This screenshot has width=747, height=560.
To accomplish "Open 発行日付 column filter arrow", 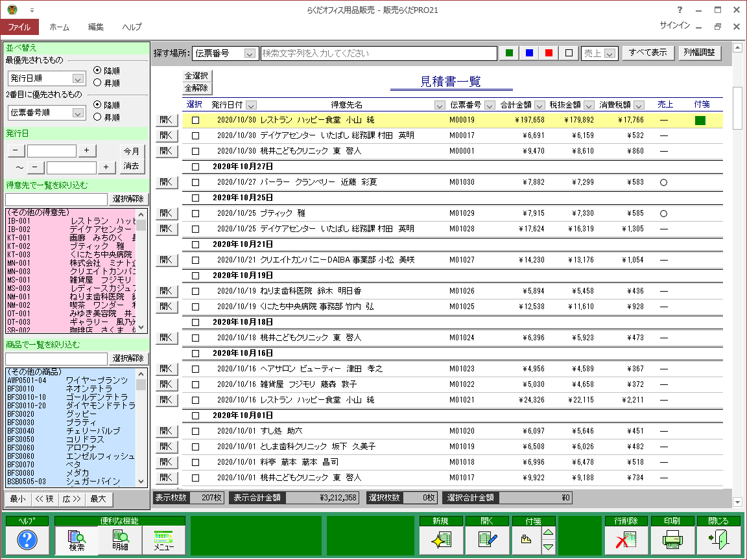I will [251, 105].
